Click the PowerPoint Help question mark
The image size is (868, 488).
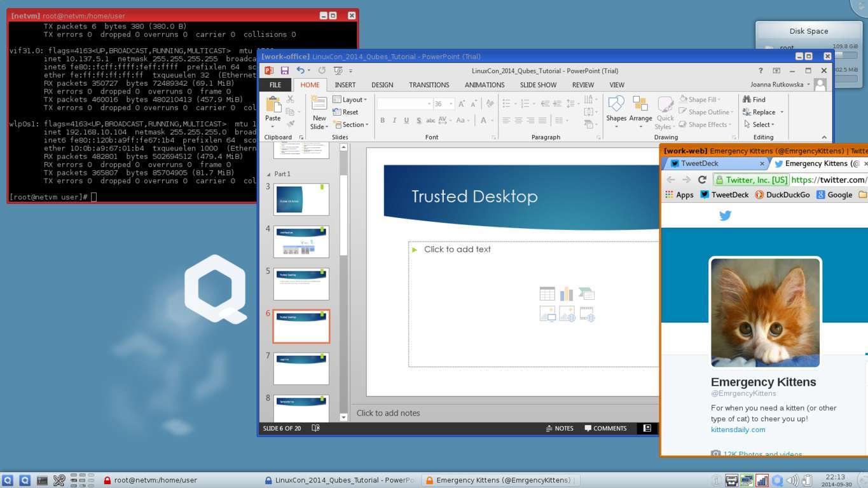tap(761, 71)
